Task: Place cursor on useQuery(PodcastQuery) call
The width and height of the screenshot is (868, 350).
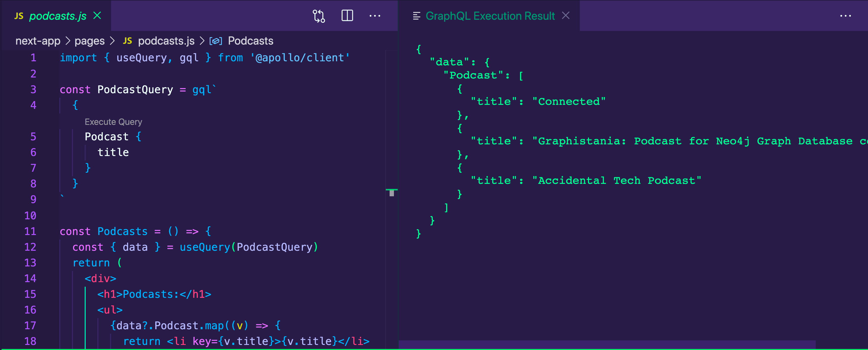Action: [x=249, y=247]
